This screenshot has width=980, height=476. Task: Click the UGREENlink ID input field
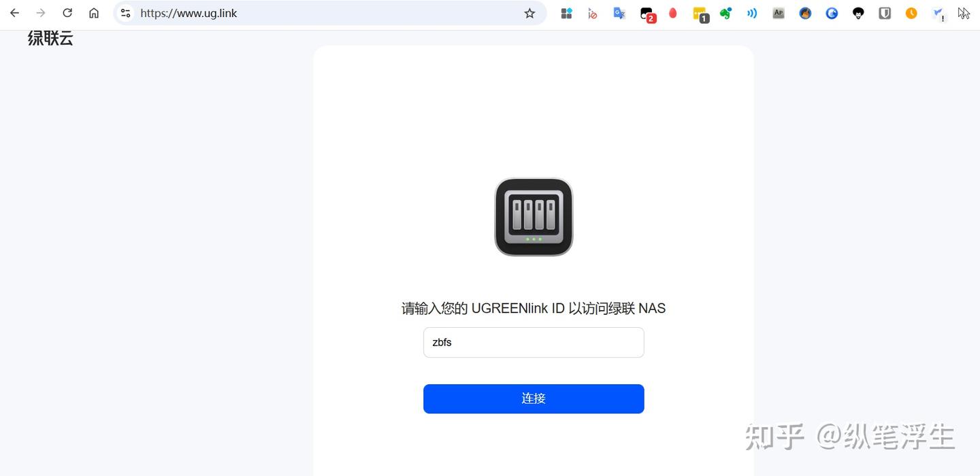coord(534,342)
